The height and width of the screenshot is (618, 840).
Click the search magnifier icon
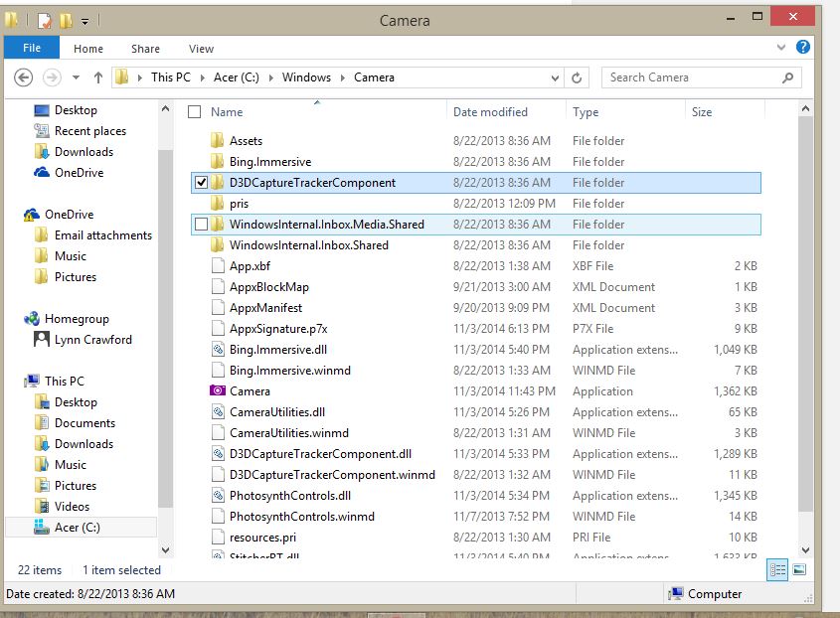(787, 78)
